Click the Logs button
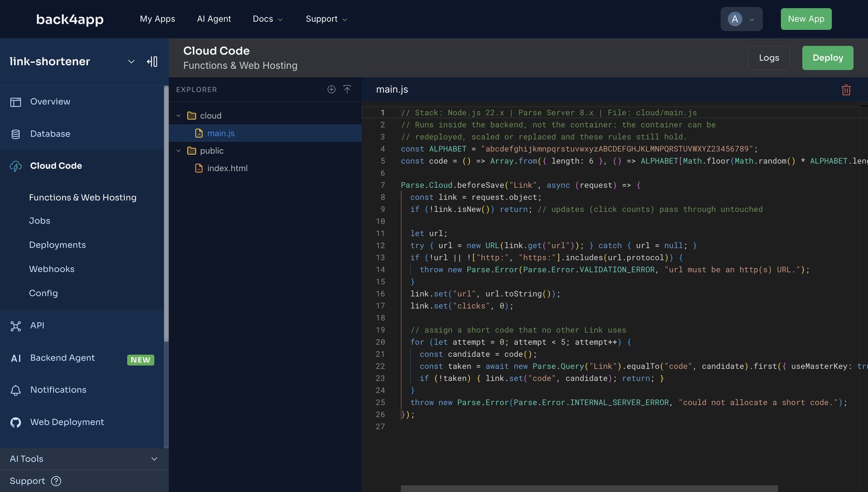868x492 pixels. tap(769, 58)
